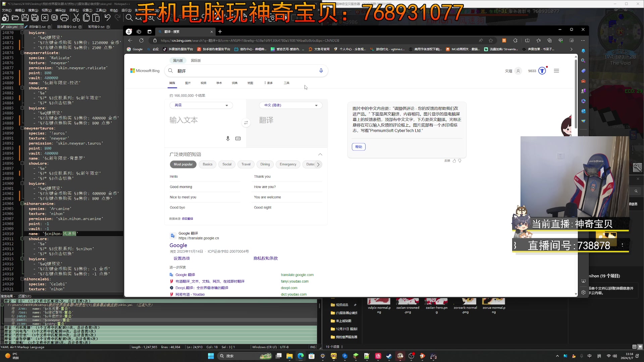Click New file icon in Notepad++ toolbar
The height and width of the screenshot is (362, 644).
click(5, 18)
